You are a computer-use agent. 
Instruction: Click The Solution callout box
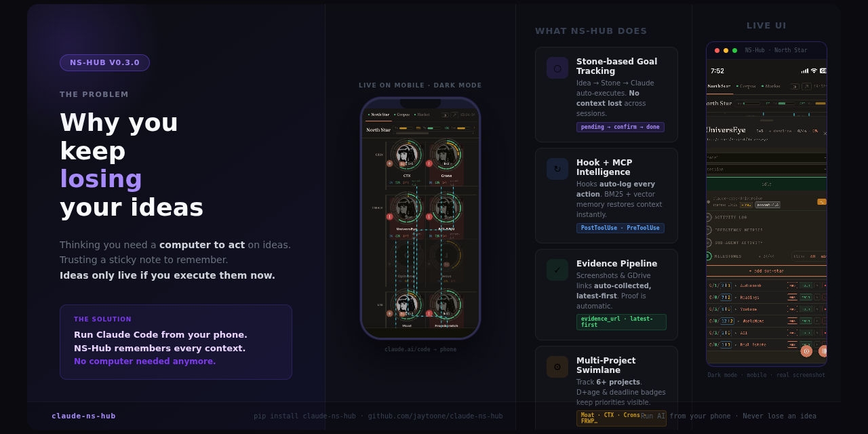(176, 342)
